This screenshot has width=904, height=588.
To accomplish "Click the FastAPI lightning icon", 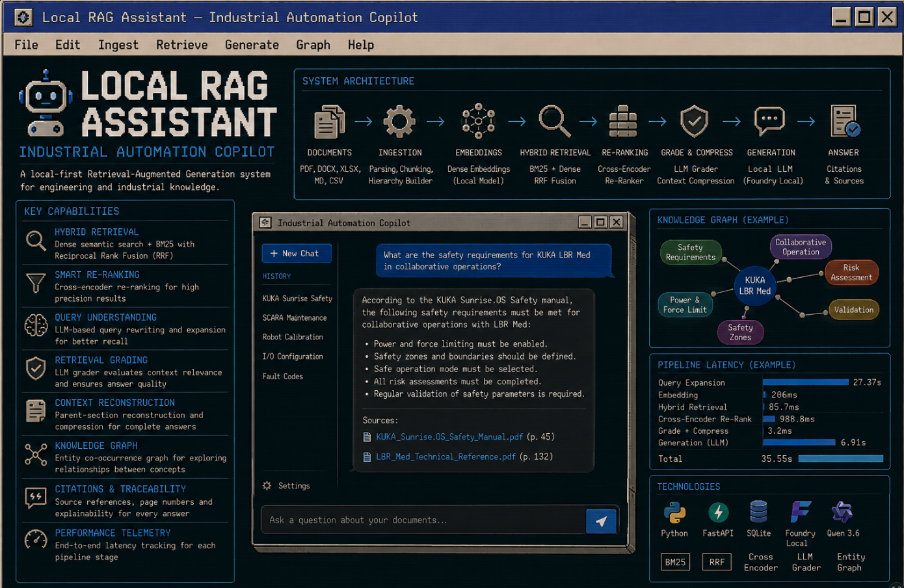I will point(718,513).
